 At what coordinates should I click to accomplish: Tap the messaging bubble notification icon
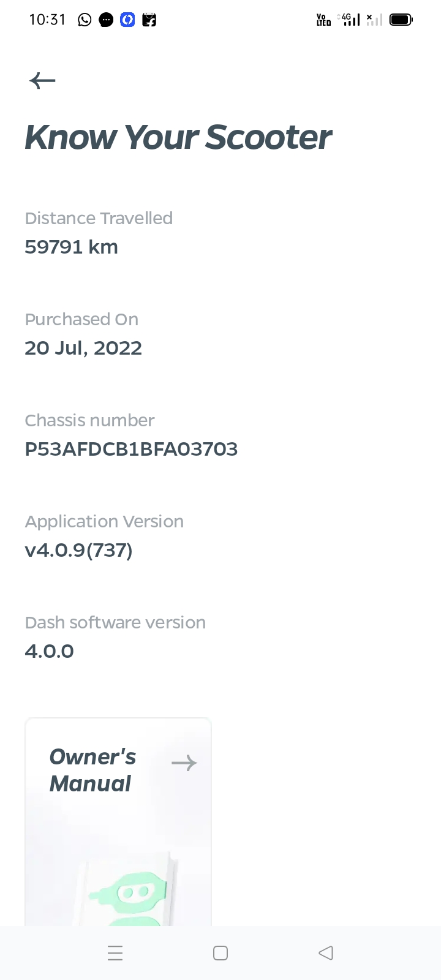[106, 20]
